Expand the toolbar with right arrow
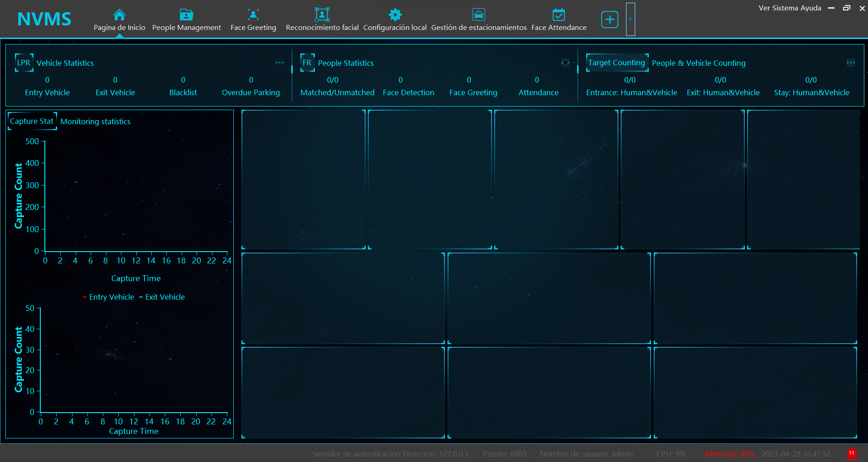This screenshot has height=462, width=868. [x=630, y=19]
